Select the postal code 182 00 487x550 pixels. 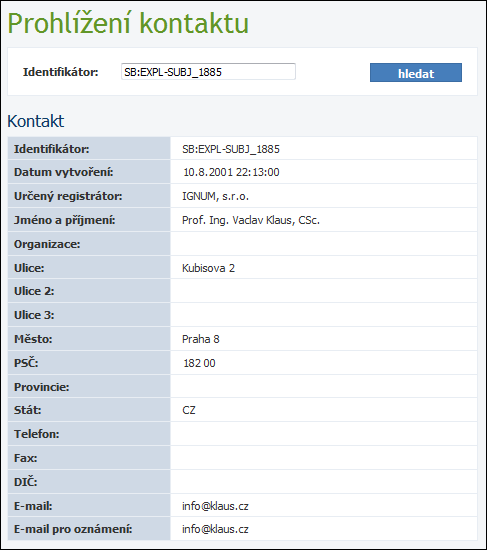coord(199,363)
